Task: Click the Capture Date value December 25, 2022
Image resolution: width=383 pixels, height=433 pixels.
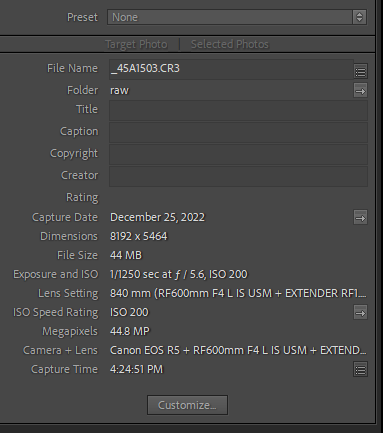Action: click(157, 217)
